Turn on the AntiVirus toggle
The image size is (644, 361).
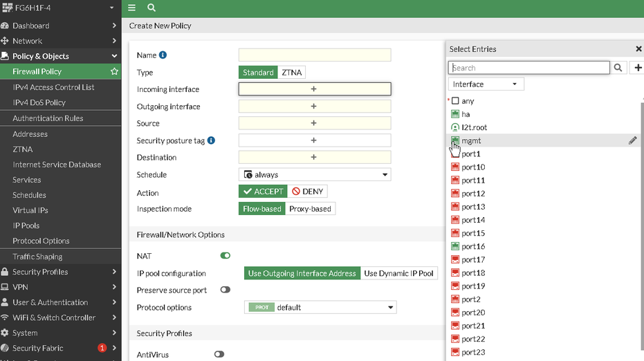(x=219, y=355)
